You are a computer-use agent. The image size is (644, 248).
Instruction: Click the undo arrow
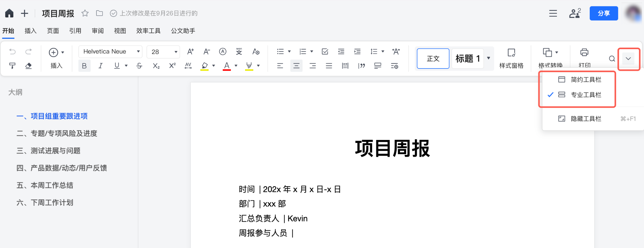[12, 52]
